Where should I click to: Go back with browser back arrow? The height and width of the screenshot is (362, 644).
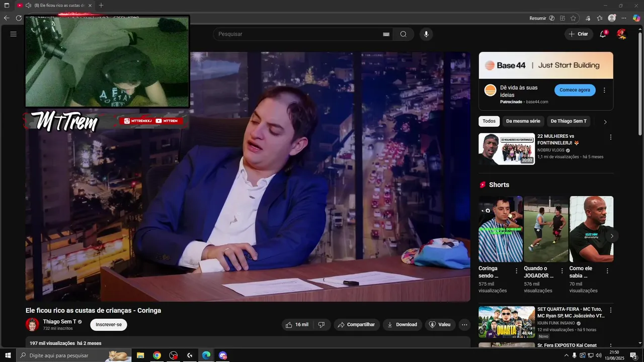[x=7, y=18]
